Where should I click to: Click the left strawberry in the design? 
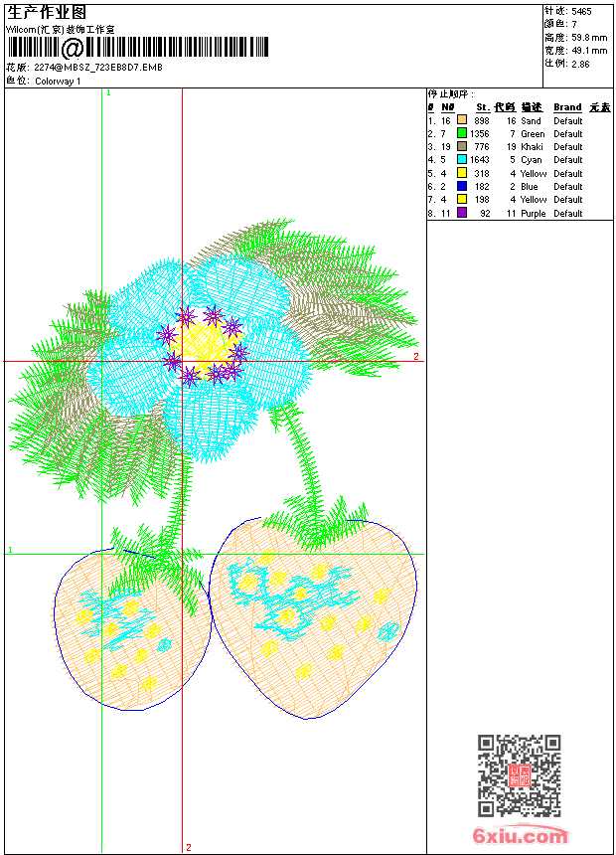point(131,629)
